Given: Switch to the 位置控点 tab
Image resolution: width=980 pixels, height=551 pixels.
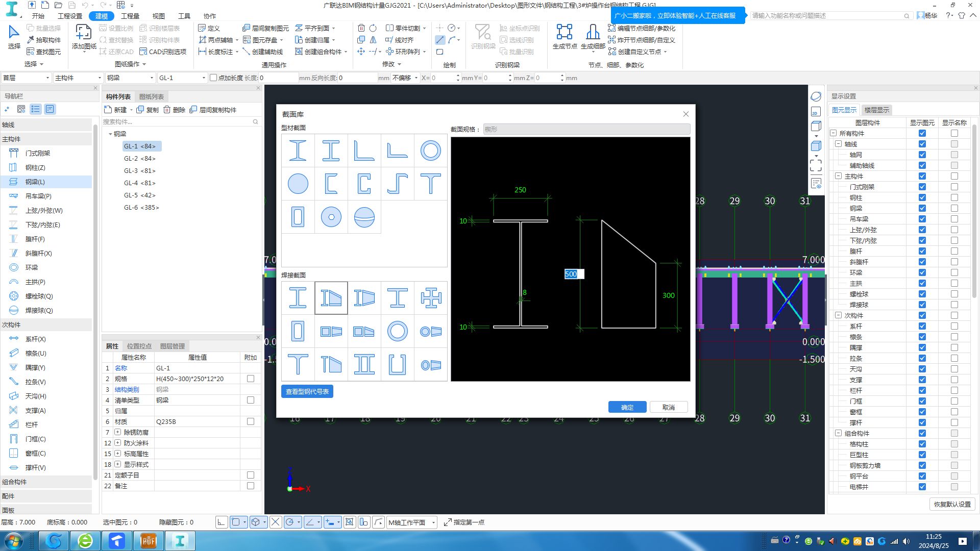Looking at the screenshot, I should tap(139, 346).
